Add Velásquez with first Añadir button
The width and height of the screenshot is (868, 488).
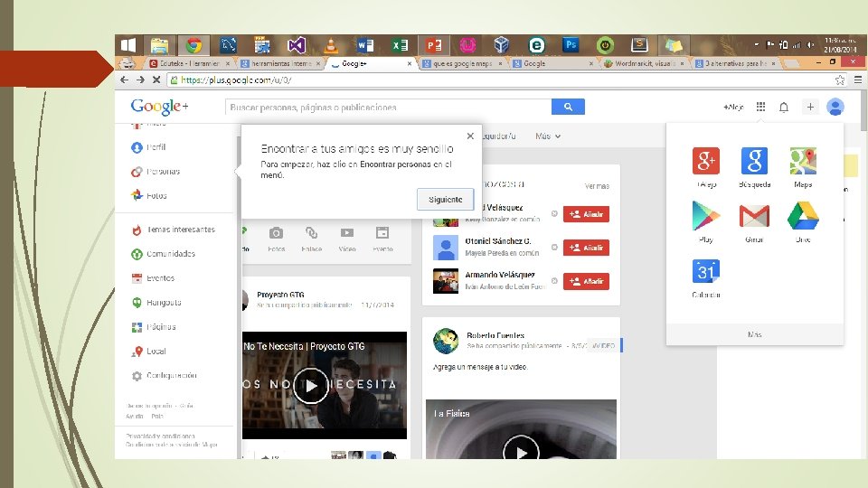click(586, 215)
